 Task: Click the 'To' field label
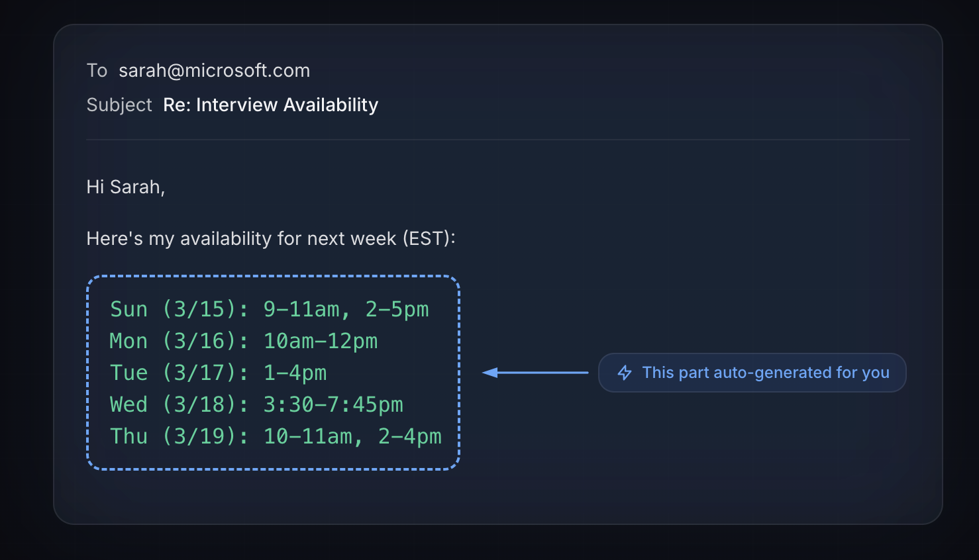pos(97,70)
